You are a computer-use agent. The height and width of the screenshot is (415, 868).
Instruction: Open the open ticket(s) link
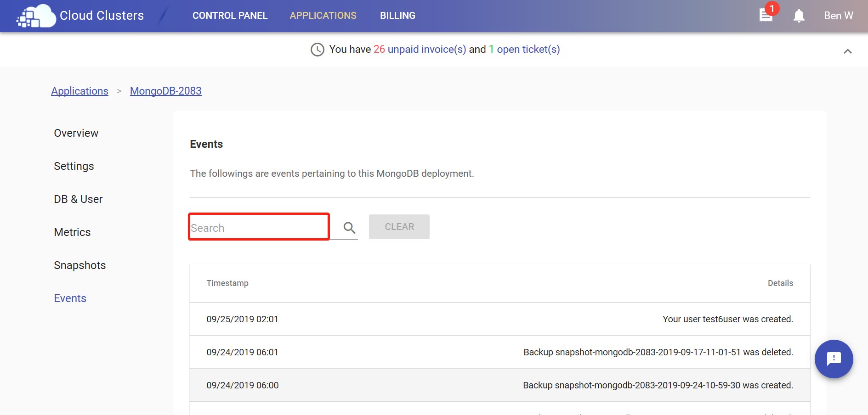pyautogui.click(x=528, y=49)
